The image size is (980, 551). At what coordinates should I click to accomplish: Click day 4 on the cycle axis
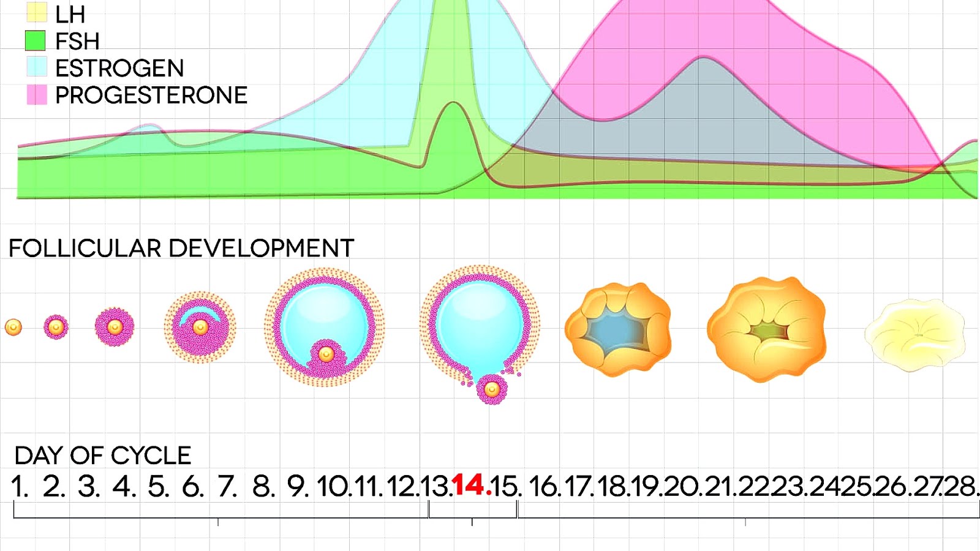pos(124,487)
